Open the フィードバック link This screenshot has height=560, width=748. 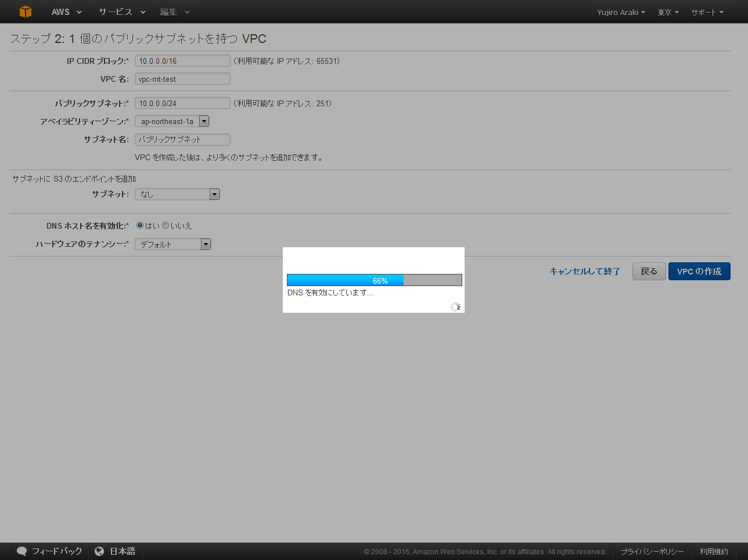pos(57,551)
